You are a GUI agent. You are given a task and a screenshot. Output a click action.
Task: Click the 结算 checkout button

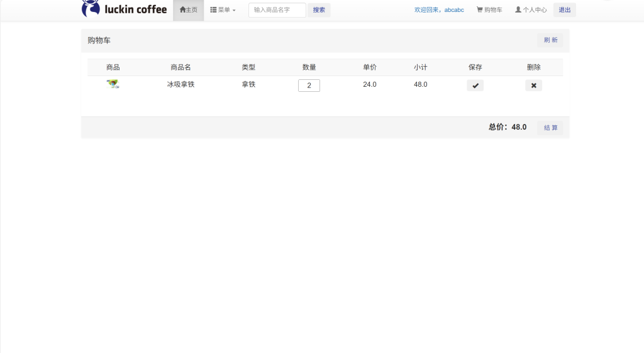tap(550, 128)
